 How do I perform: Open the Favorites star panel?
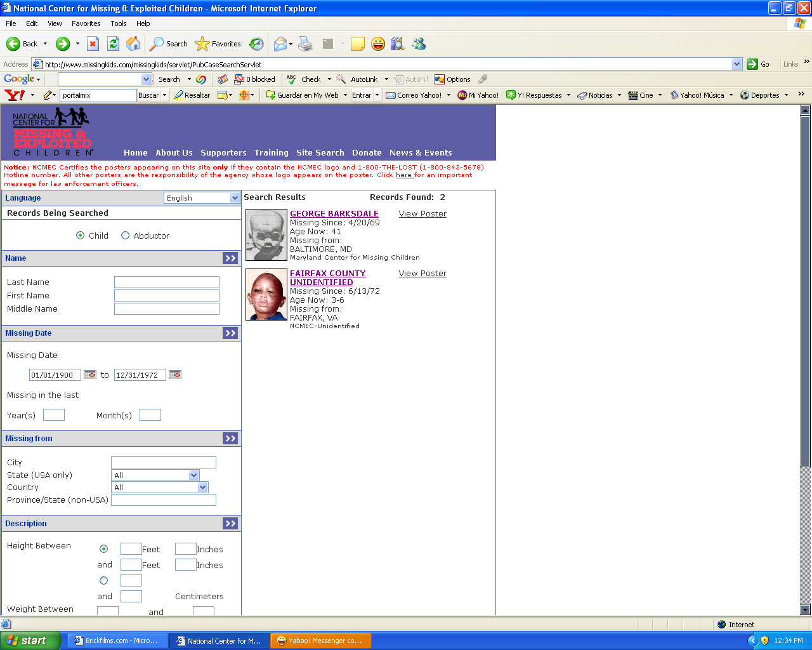click(218, 44)
